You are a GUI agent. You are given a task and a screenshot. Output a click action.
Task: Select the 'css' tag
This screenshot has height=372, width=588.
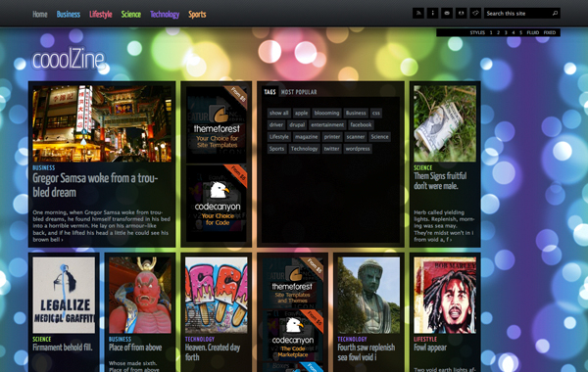point(376,113)
